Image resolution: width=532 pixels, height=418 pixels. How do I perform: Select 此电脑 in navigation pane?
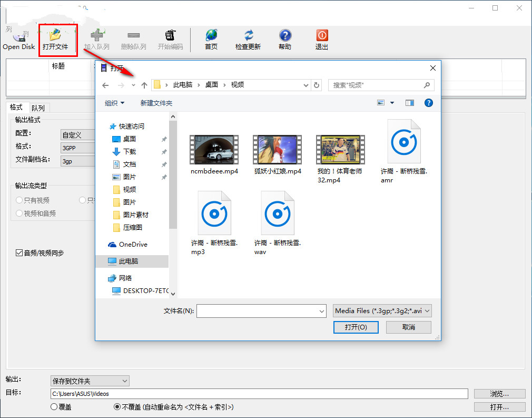point(132,261)
